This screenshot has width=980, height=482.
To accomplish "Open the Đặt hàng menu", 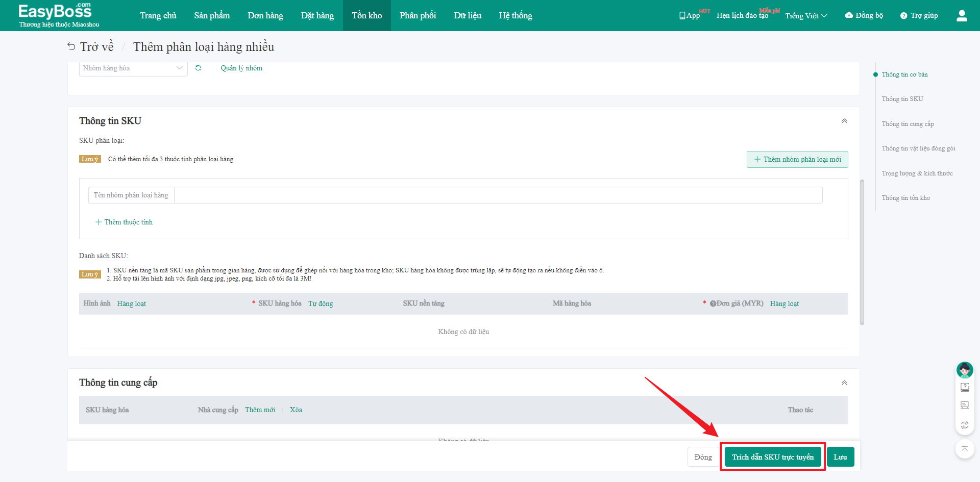I will (x=317, y=15).
